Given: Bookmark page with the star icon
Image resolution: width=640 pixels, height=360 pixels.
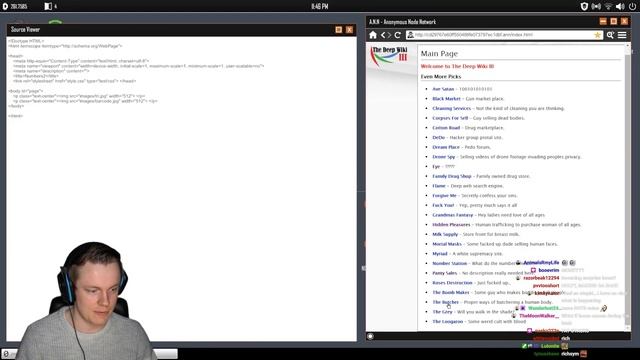Looking at the screenshot, I should tap(598, 35).
